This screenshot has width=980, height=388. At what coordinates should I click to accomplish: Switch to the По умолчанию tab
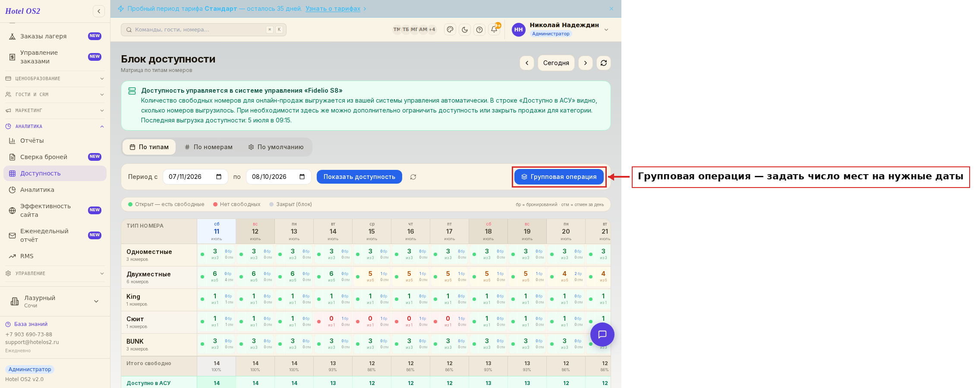point(276,147)
